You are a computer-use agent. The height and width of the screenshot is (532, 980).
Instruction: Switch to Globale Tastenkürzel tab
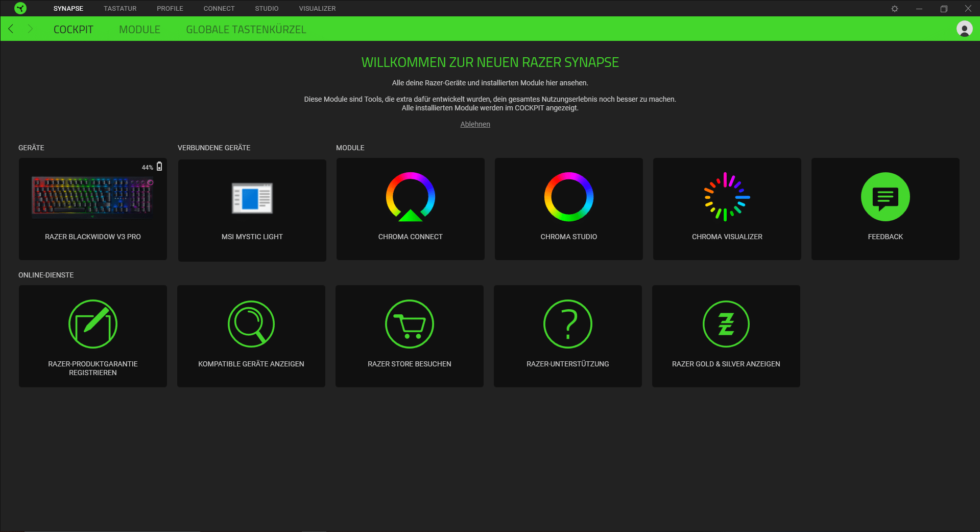tap(246, 30)
